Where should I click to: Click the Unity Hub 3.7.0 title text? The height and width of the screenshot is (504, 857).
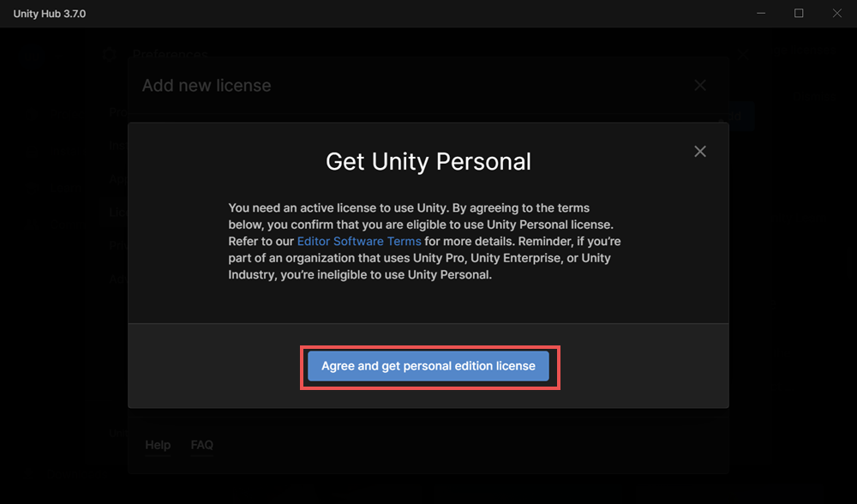pyautogui.click(x=49, y=13)
